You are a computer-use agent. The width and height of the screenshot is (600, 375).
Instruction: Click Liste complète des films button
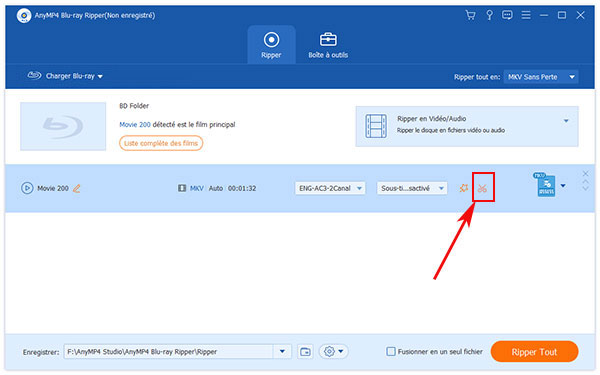[x=161, y=143]
